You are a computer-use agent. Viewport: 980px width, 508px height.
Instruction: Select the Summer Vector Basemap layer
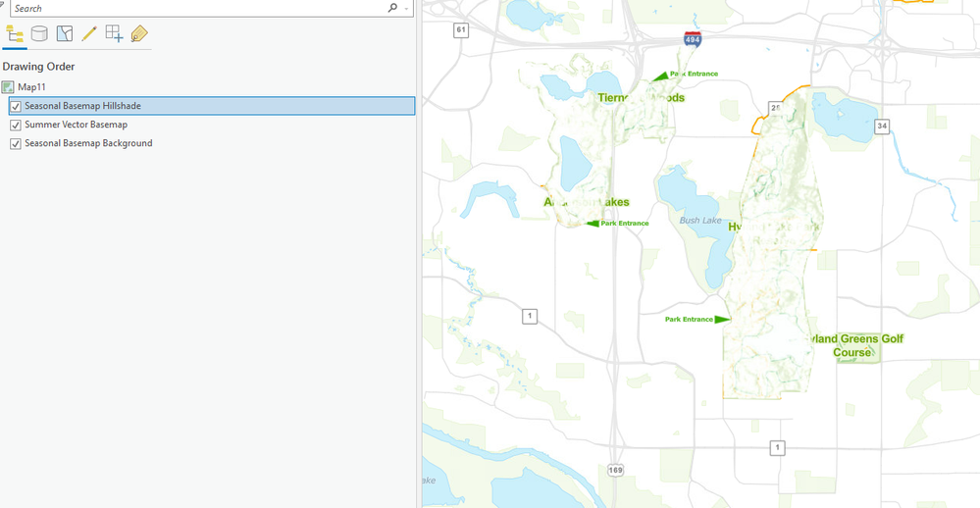[x=77, y=125]
